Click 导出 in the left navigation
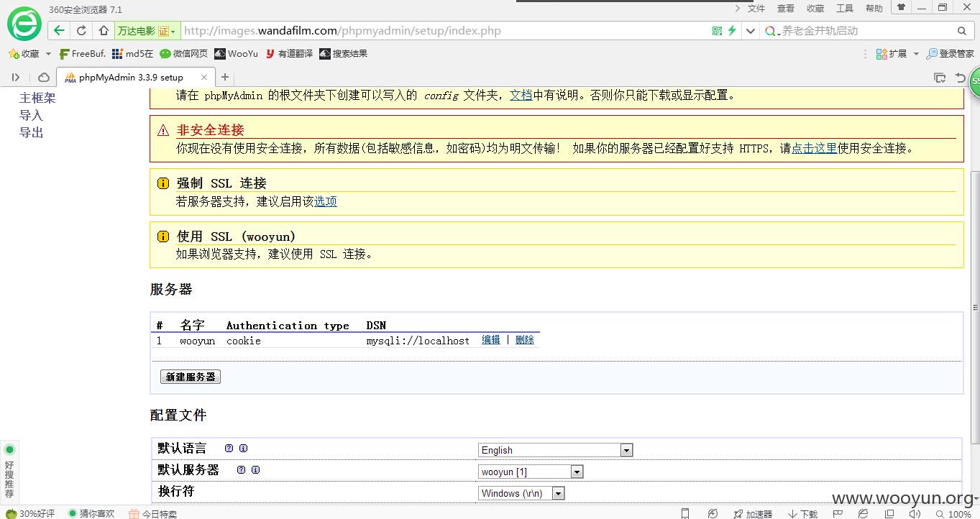This screenshot has width=980, height=519. pyautogui.click(x=32, y=132)
